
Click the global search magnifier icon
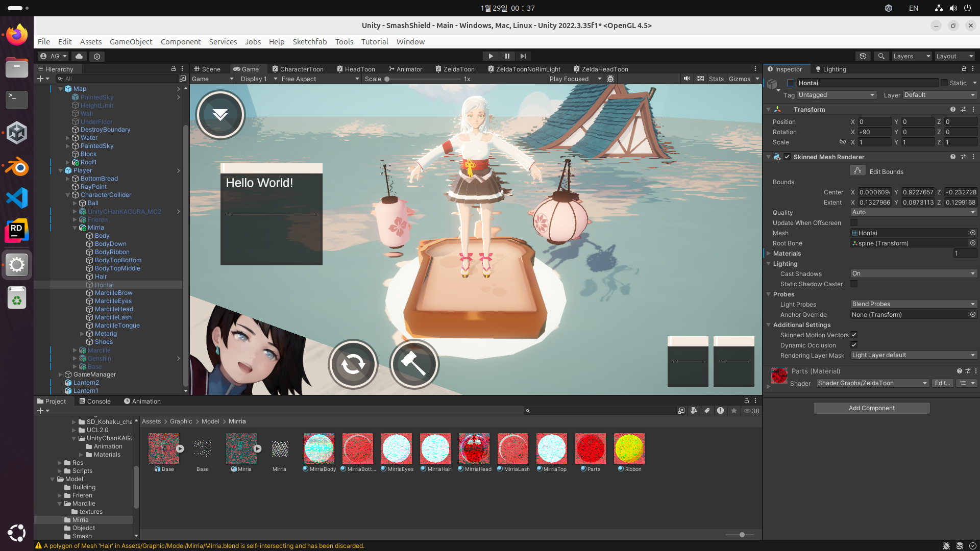(881, 56)
